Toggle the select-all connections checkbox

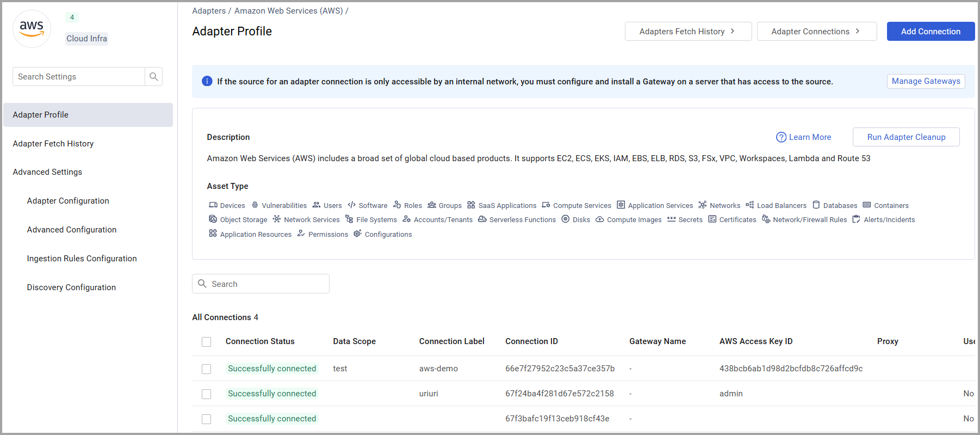click(207, 342)
